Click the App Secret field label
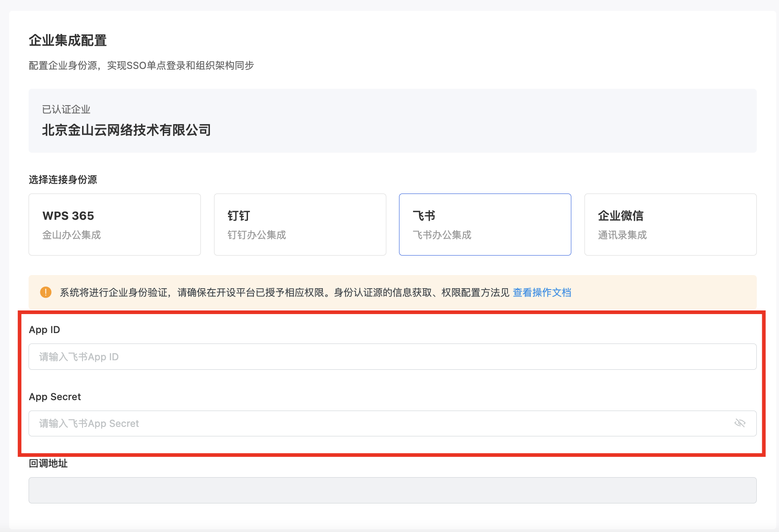 click(55, 397)
